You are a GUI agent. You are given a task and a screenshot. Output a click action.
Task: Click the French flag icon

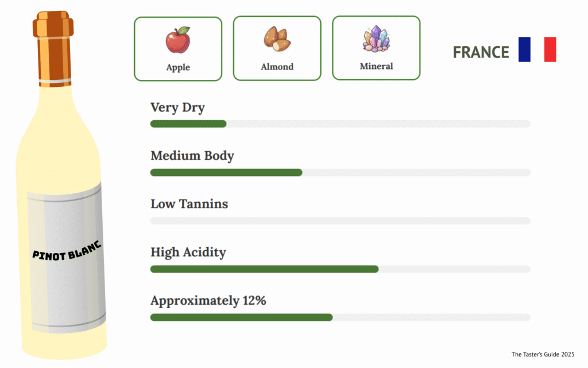tap(537, 49)
